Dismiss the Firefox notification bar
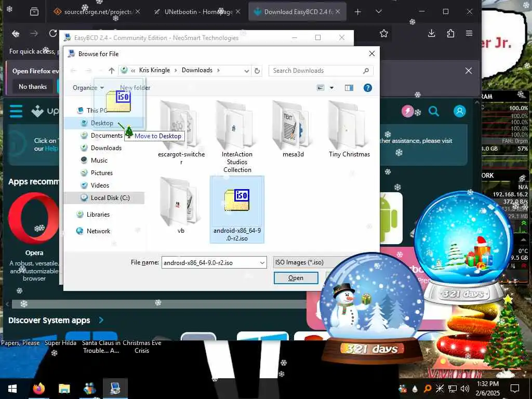Screen dimensions: 532x399 pos(469,71)
